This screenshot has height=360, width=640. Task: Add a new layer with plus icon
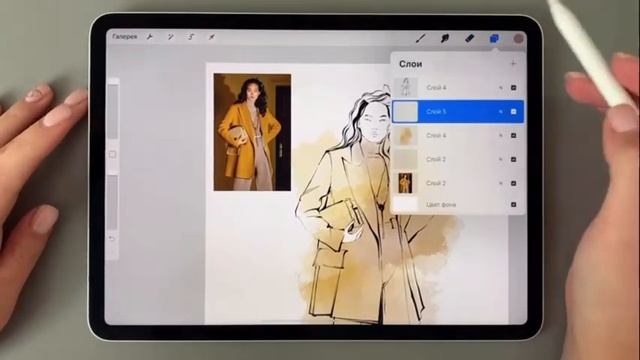pyautogui.click(x=513, y=63)
